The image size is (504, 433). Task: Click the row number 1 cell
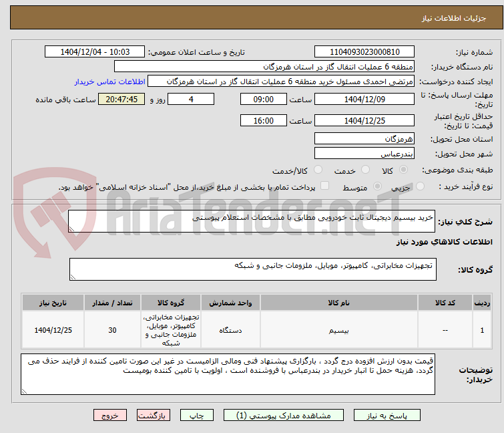coord(482,330)
